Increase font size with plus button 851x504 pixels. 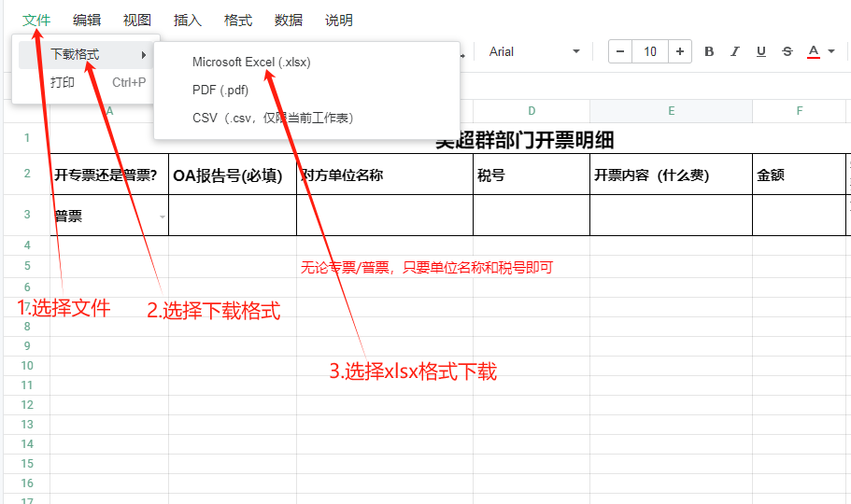[x=680, y=52]
